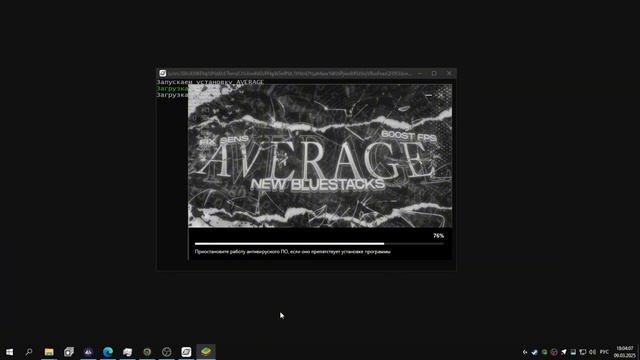The height and width of the screenshot is (360, 640).
Task: Launch Microsoft Edge from the taskbar
Action: pyautogui.click(x=108, y=352)
